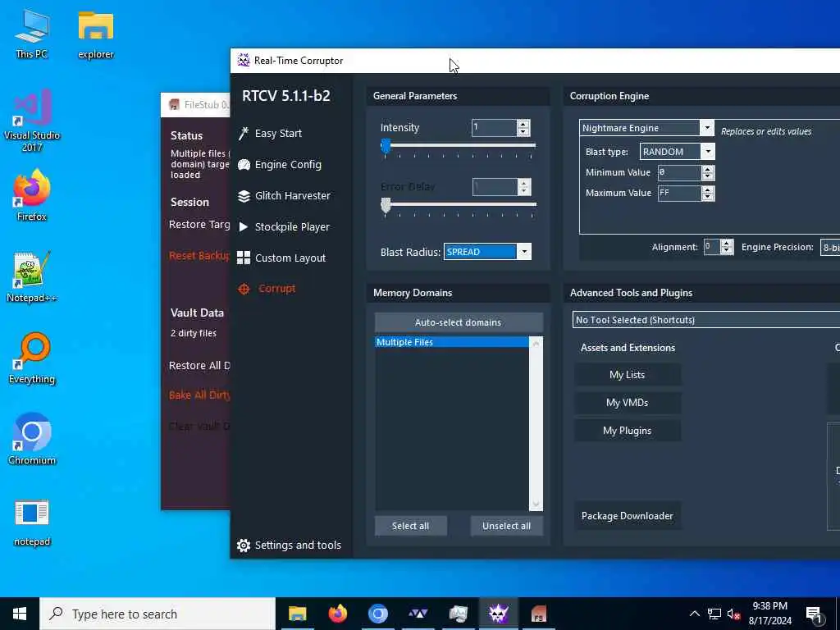Click the Maximum Value FF field
The image size is (840, 630).
(x=678, y=193)
